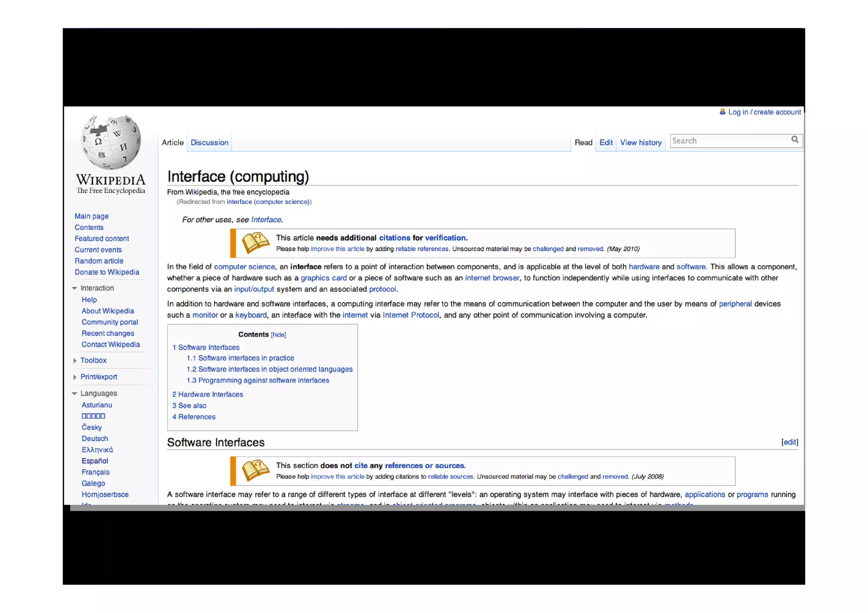Click the verification link in notice

pyautogui.click(x=445, y=238)
